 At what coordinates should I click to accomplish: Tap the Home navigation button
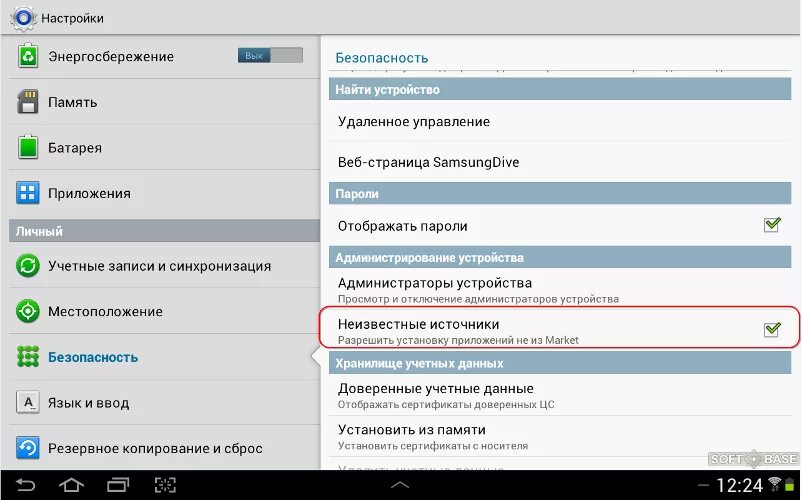(x=71, y=485)
